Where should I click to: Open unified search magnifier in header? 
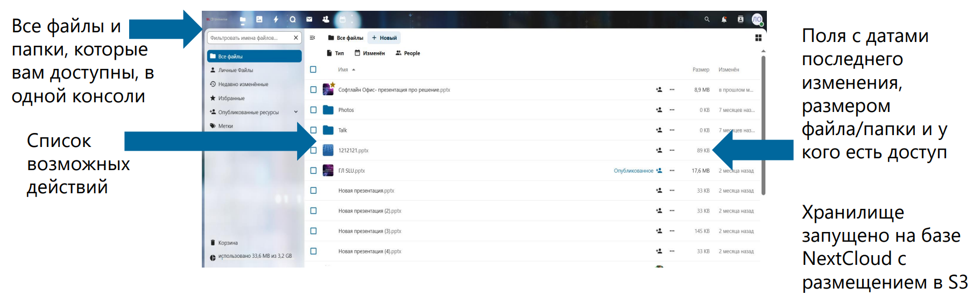(707, 19)
